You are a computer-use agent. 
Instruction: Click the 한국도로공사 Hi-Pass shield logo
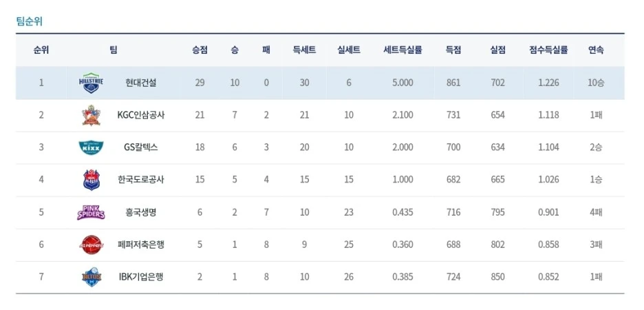[x=91, y=180]
